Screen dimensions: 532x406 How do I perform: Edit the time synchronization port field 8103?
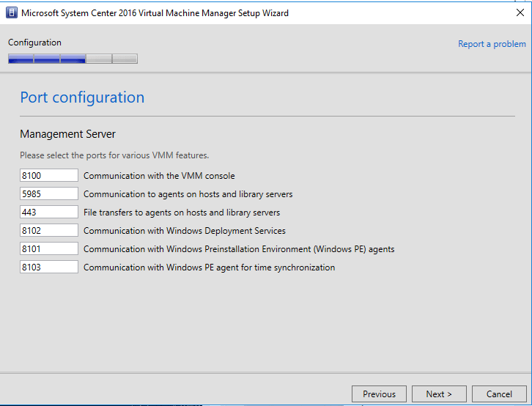[49, 267]
